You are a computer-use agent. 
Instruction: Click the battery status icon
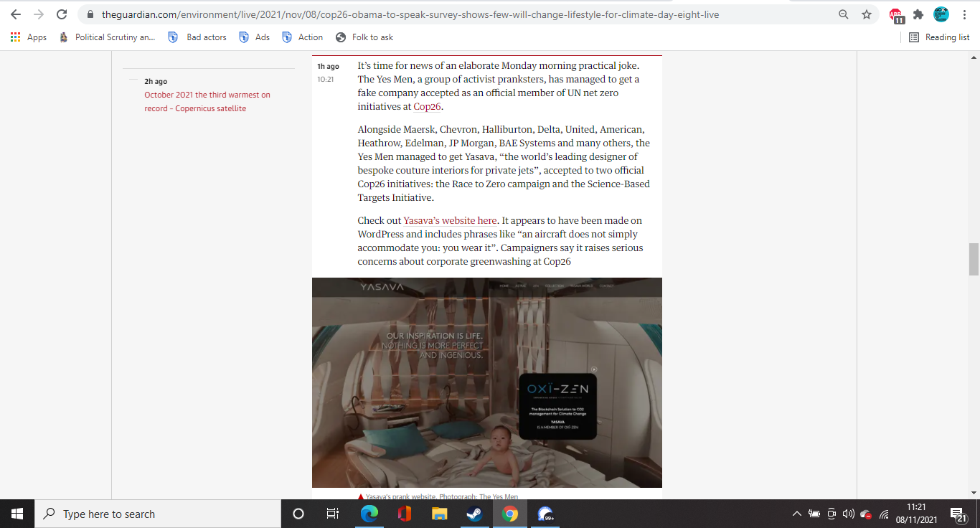(x=814, y=514)
